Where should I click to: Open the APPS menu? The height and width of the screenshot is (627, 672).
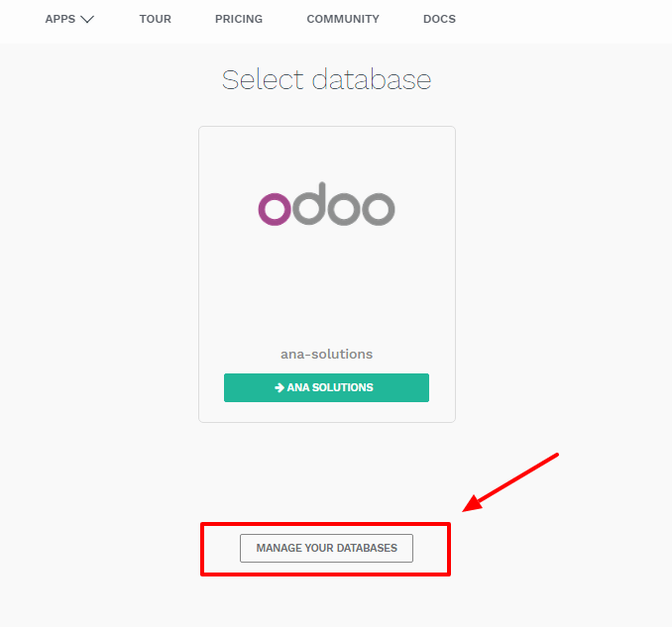pyautogui.click(x=60, y=19)
